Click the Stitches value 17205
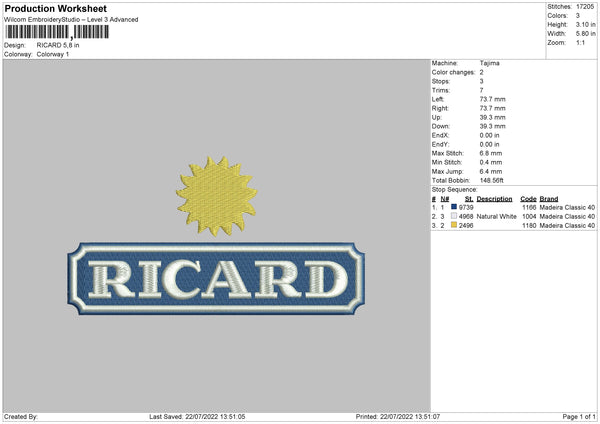Image resolution: width=600 pixels, height=424 pixels. tap(585, 7)
